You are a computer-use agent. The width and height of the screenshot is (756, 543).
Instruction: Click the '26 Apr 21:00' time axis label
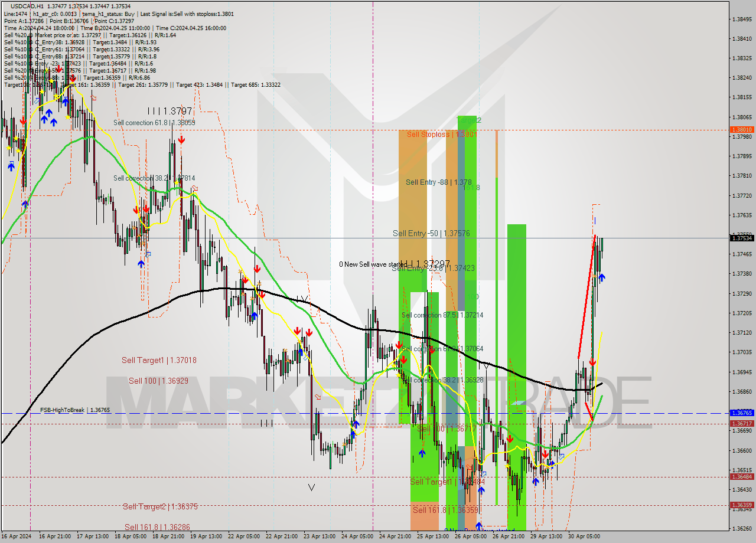509,537
